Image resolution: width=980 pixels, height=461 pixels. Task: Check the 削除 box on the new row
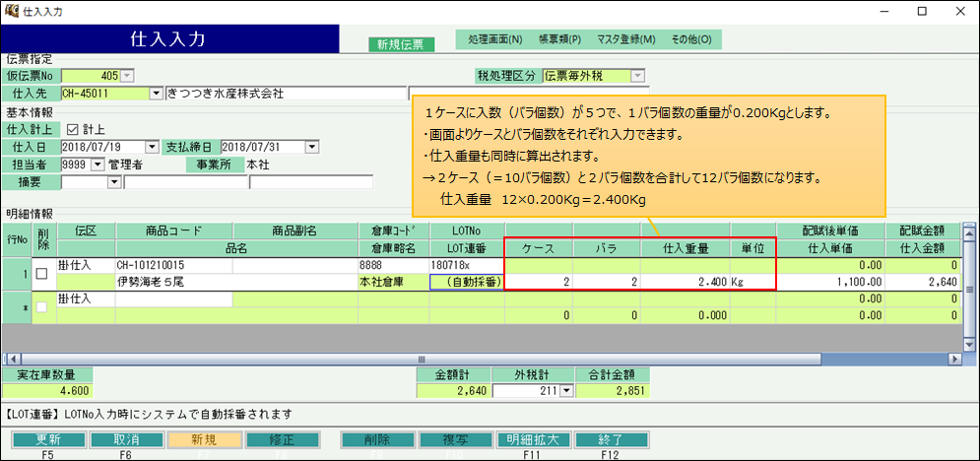coord(41,307)
